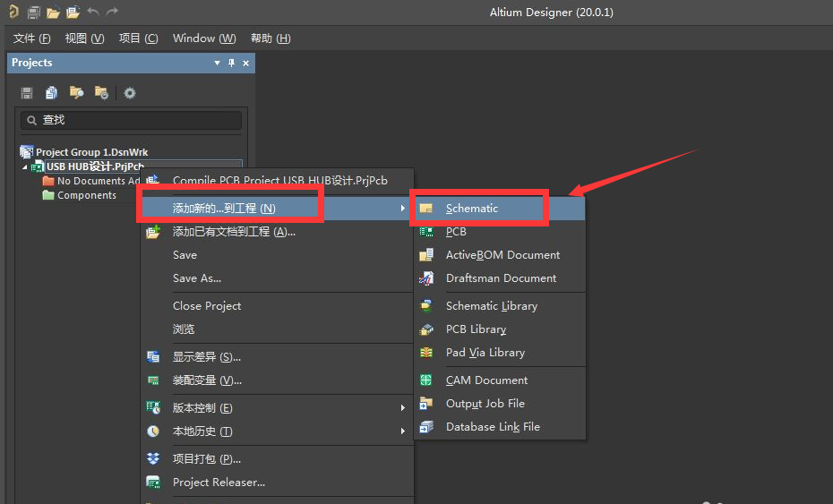Click Save in the context menu
The height and width of the screenshot is (504, 833).
tap(277, 255)
